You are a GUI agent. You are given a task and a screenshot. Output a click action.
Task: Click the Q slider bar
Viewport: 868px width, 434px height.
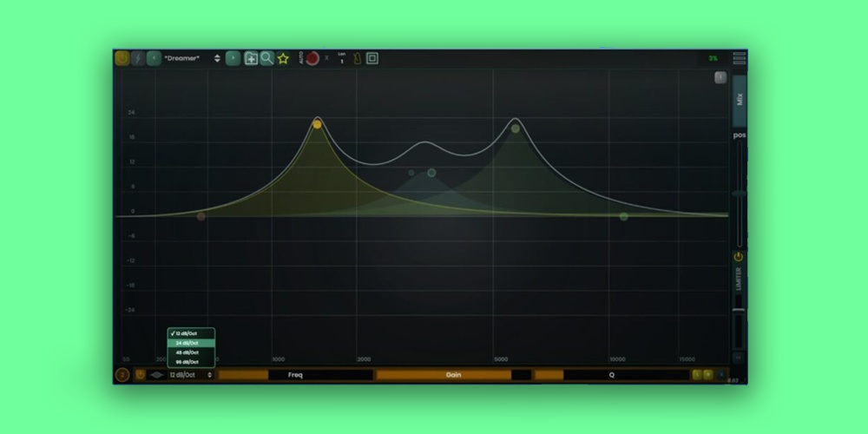pos(612,375)
